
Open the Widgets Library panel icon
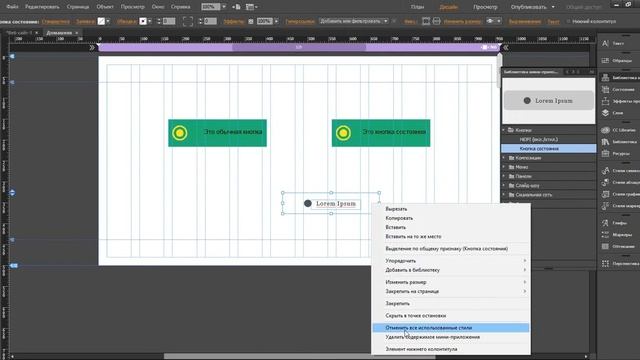(x=605, y=78)
